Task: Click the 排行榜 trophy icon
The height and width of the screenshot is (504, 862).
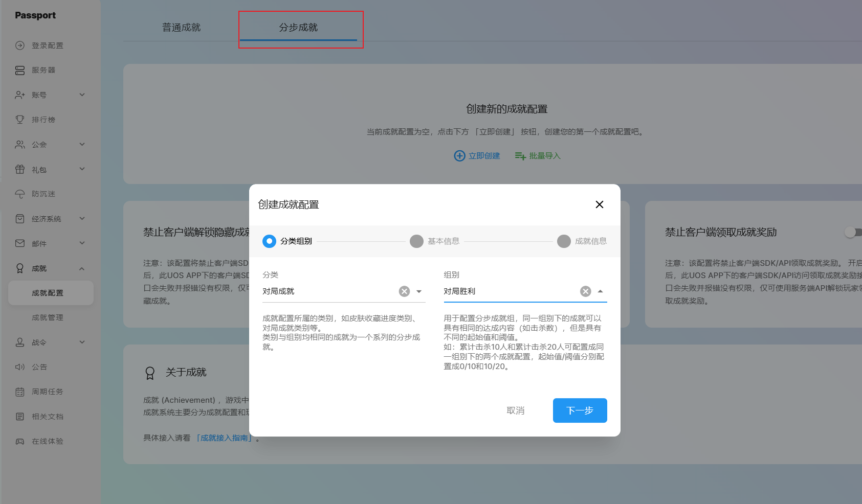Action: (20, 120)
